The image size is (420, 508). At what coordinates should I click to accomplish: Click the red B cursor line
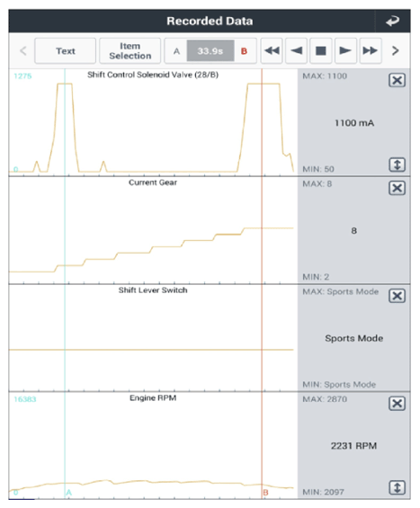tap(262, 283)
